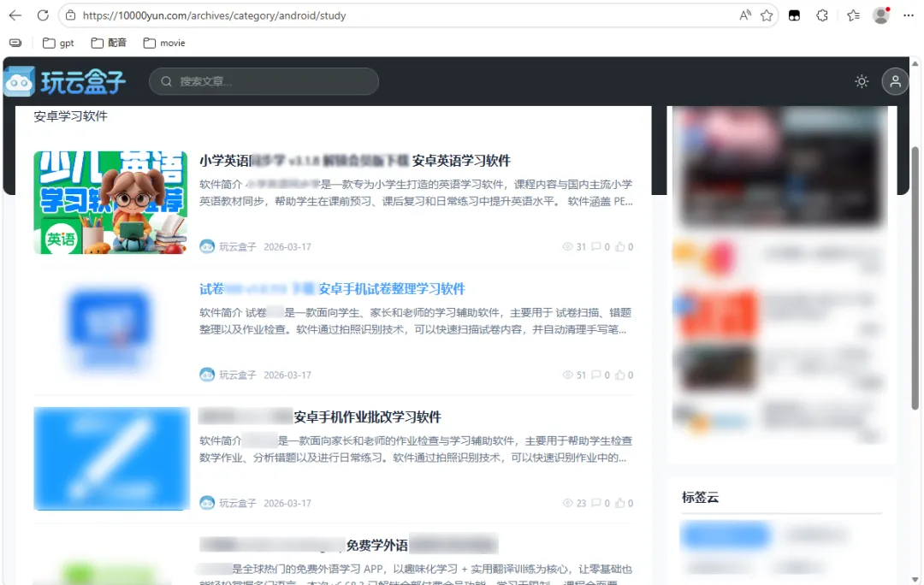Open the browser profile avatar
Screen dimensions: 924x585
pos(881,16)
